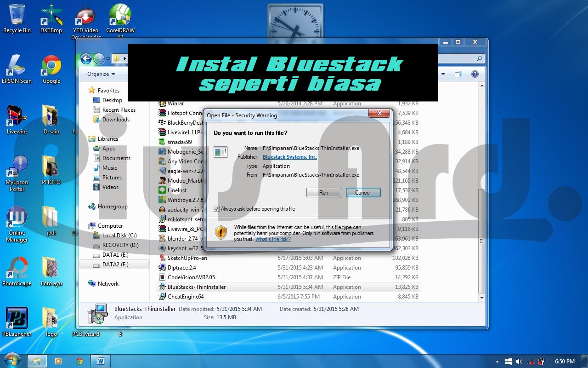Launch PBLauncher desktop shortcut
Viewport: 588px width, 368px height.
click(x=17, y=322)
